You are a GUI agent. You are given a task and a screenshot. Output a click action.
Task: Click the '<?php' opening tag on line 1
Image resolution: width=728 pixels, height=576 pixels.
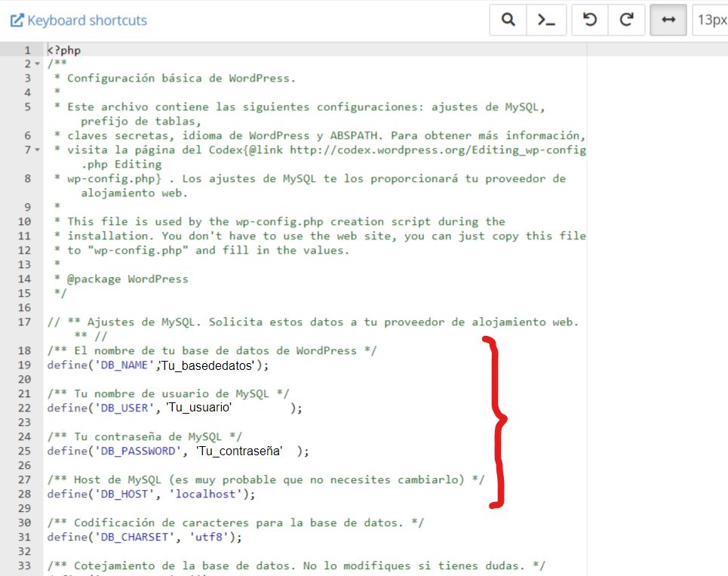pyautogui.click(x=64, y=50)
